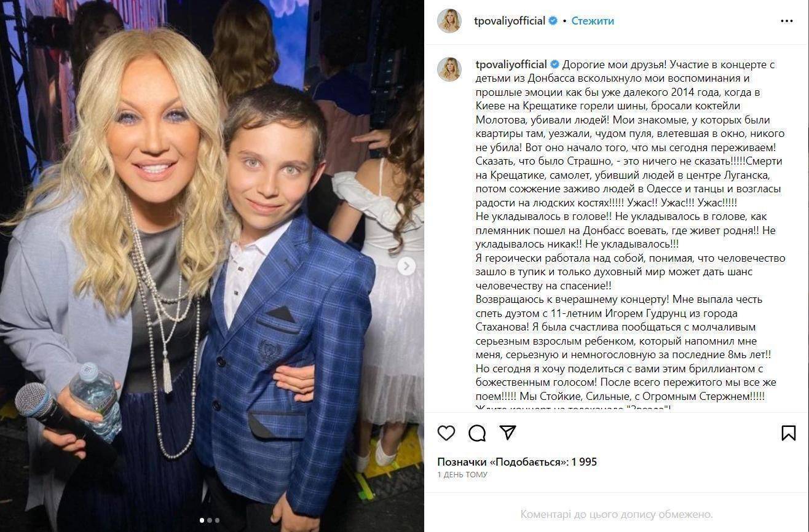
Task: Click the restricted comments field
Action: pos(617,514)
